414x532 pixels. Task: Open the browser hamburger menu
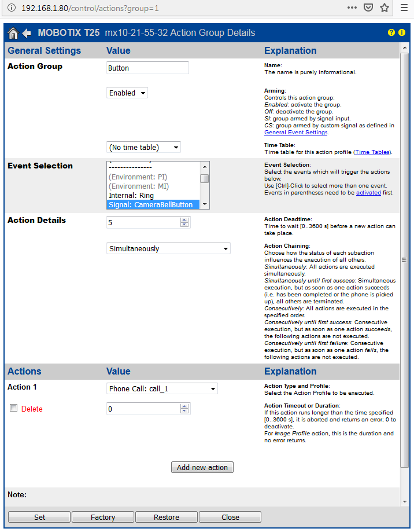point(404,8)
